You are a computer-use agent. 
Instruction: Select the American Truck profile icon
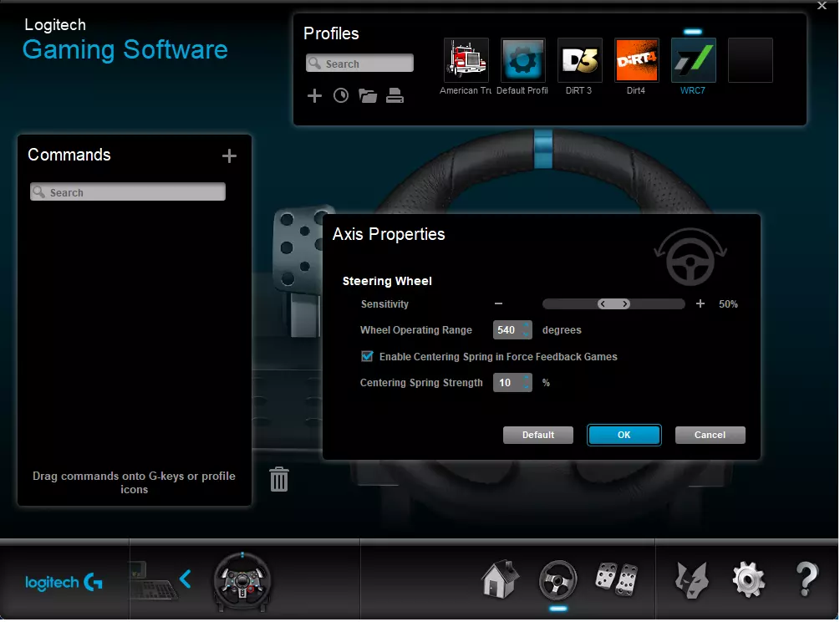[466, 60]
